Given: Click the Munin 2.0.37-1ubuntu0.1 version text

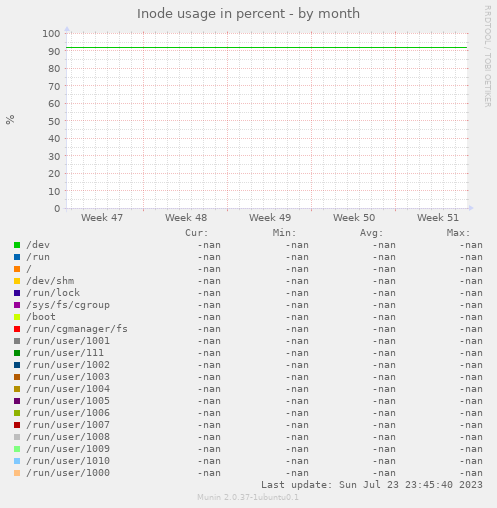Looking at the screenshot, I should [248, 497].
